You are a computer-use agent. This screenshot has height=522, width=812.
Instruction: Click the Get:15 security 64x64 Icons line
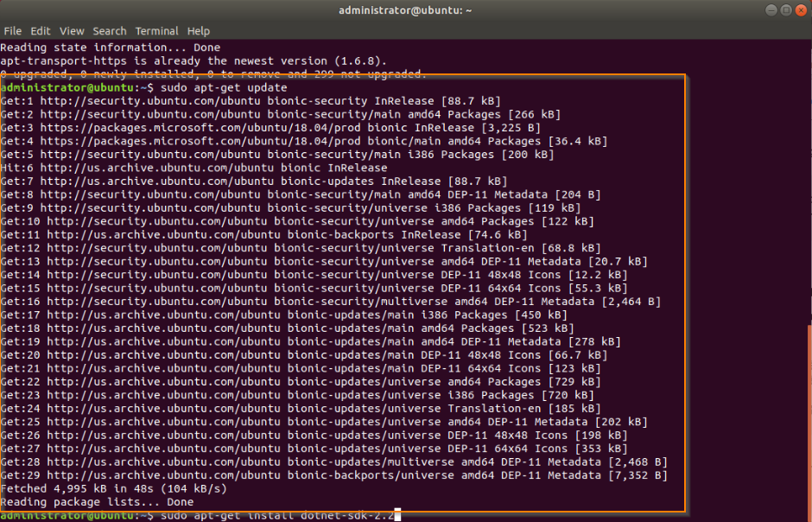click(x=314, y=289)
